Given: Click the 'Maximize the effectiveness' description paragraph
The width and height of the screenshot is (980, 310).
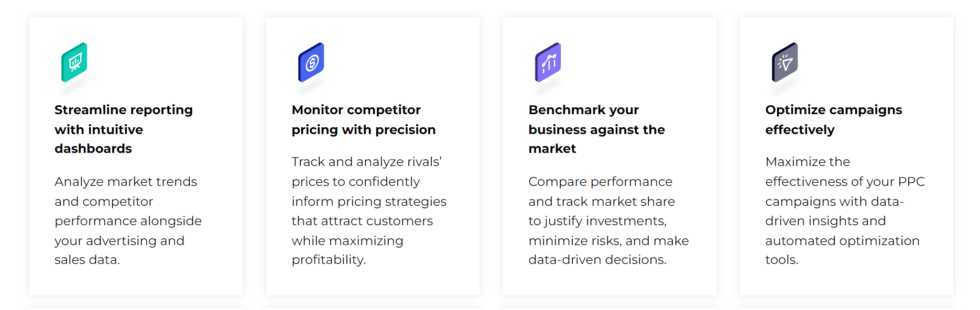Looking at the screenshot, I should pos(844,211).
